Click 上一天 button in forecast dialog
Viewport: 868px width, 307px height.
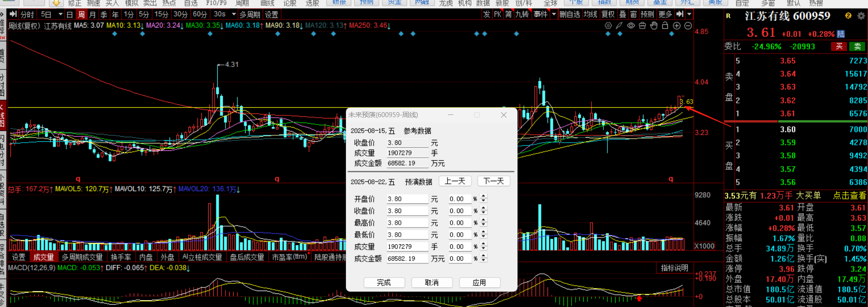(x=455, y=181)
